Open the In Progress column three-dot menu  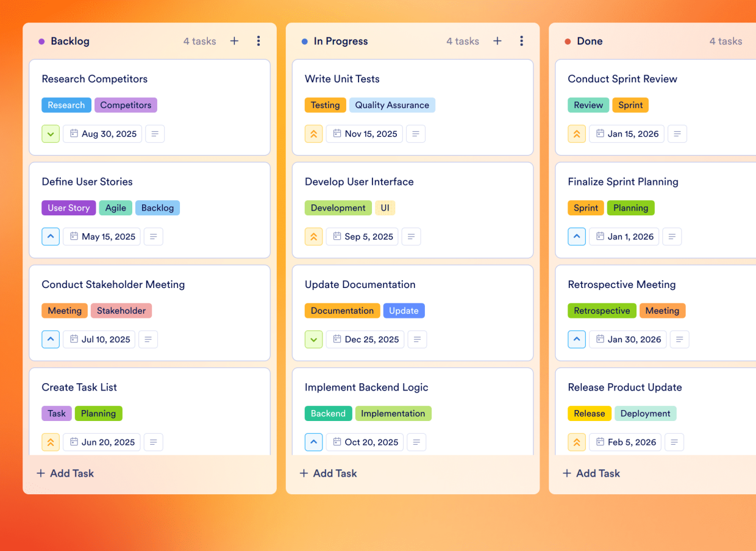[x=521, y=41]
